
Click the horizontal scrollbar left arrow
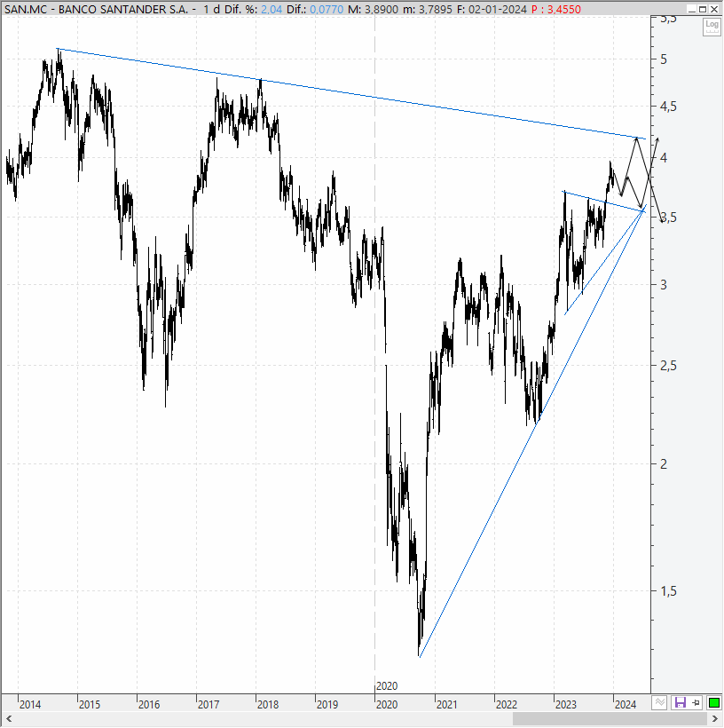[x=8, y=719]
